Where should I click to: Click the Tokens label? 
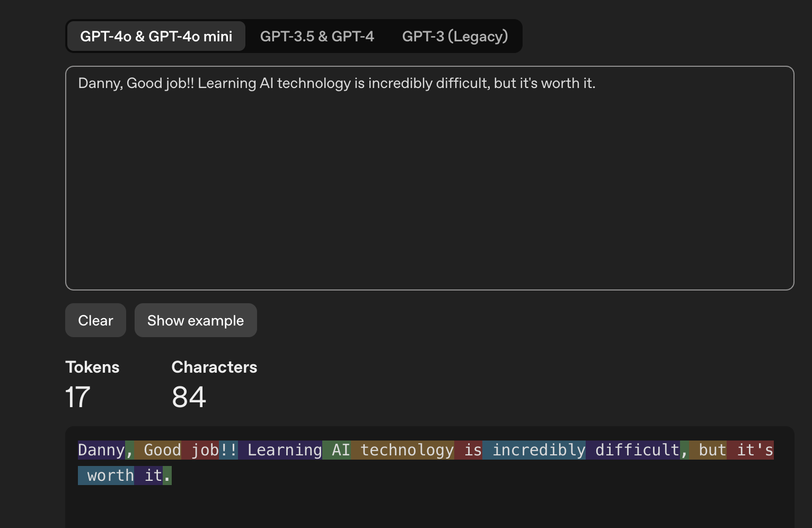tap(92, 367)
